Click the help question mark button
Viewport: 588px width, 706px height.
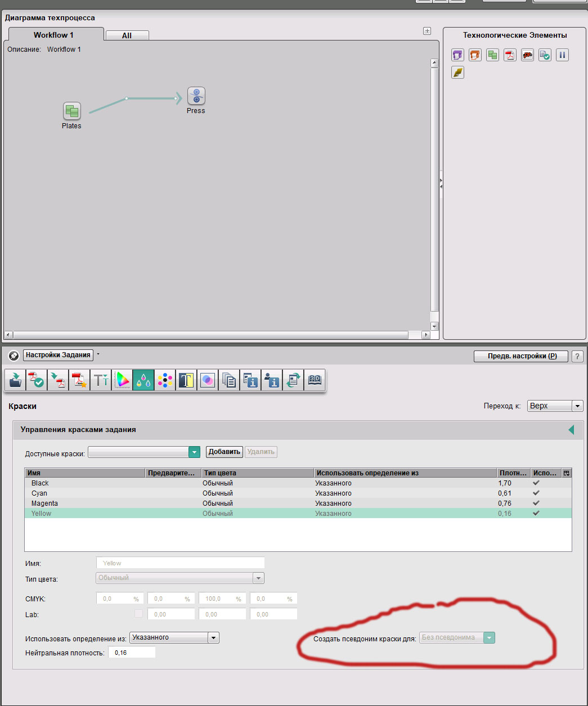[x=577, y=356]
